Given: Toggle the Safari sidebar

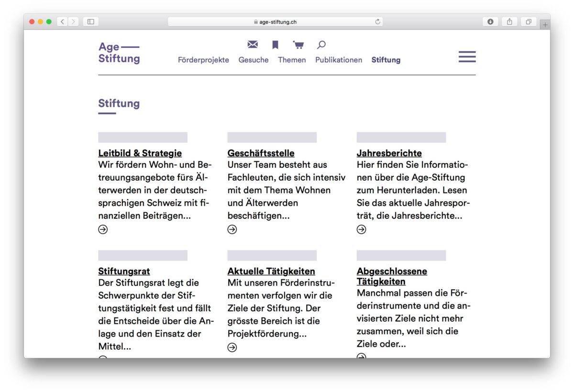Looking at the screenshot, I should point(90,22).
